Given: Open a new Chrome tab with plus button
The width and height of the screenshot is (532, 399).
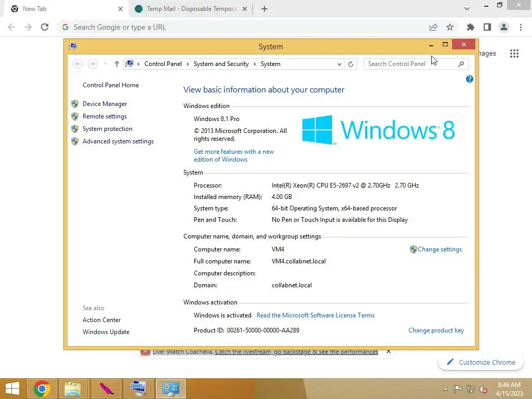Looking at the screenshot, I should pyautogui.click(x=264, y=9).
